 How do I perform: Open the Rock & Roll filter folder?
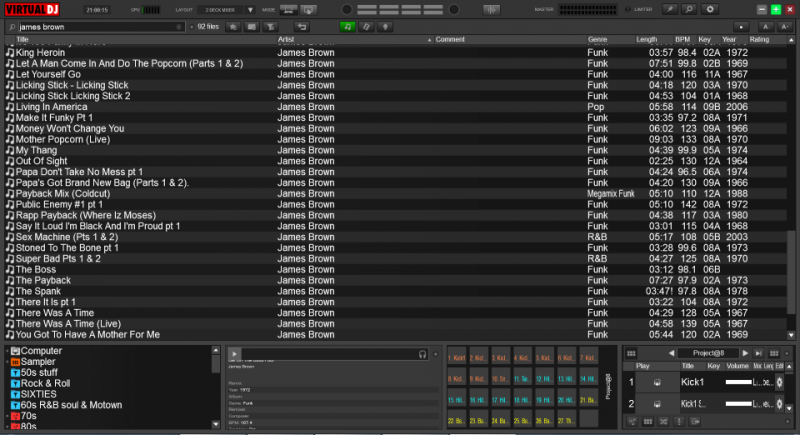tap(40, 383)
